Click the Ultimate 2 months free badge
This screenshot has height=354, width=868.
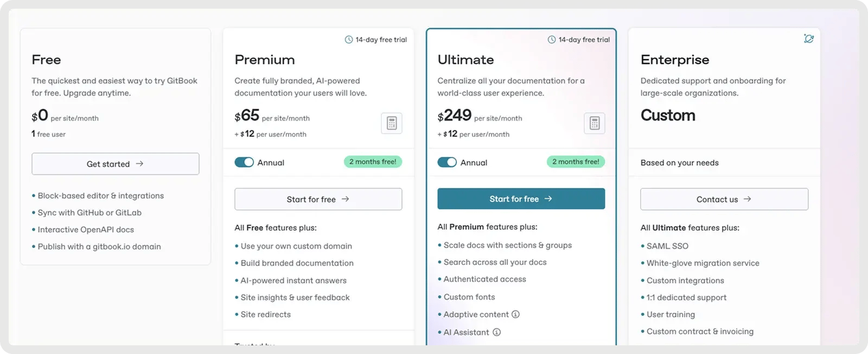click(x=576, y=162)
